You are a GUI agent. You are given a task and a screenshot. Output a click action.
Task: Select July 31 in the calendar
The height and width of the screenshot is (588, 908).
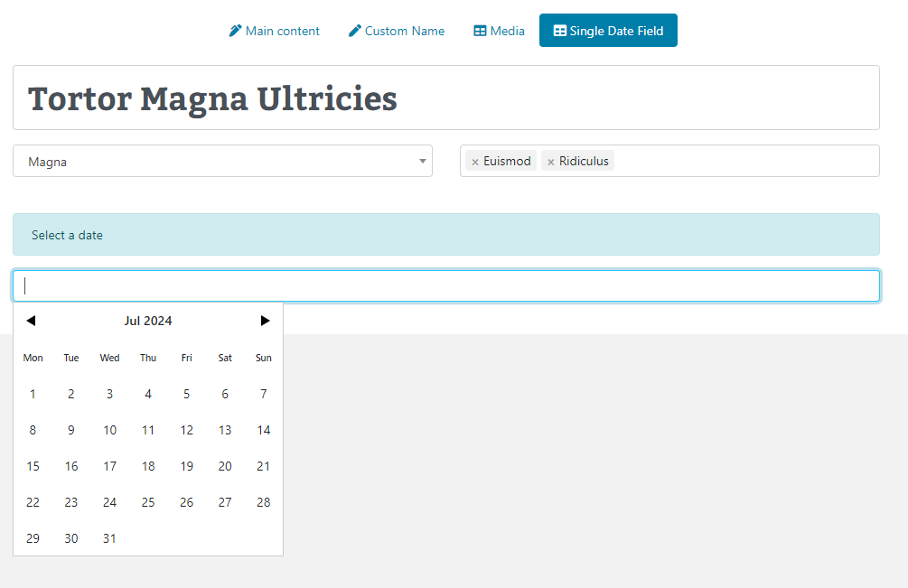coord(109,538)
